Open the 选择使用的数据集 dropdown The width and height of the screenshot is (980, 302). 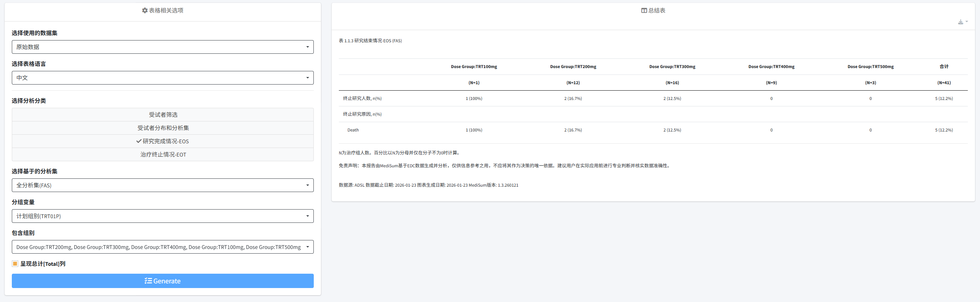point(163,47)
